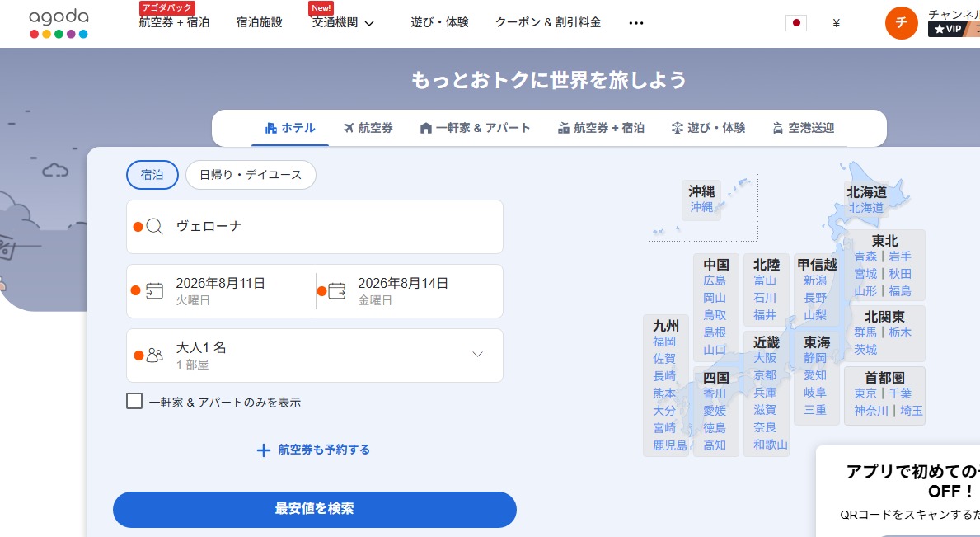Click the check-in calendar icon
Screen dimensions: 980x537
[x=154, y=290]
